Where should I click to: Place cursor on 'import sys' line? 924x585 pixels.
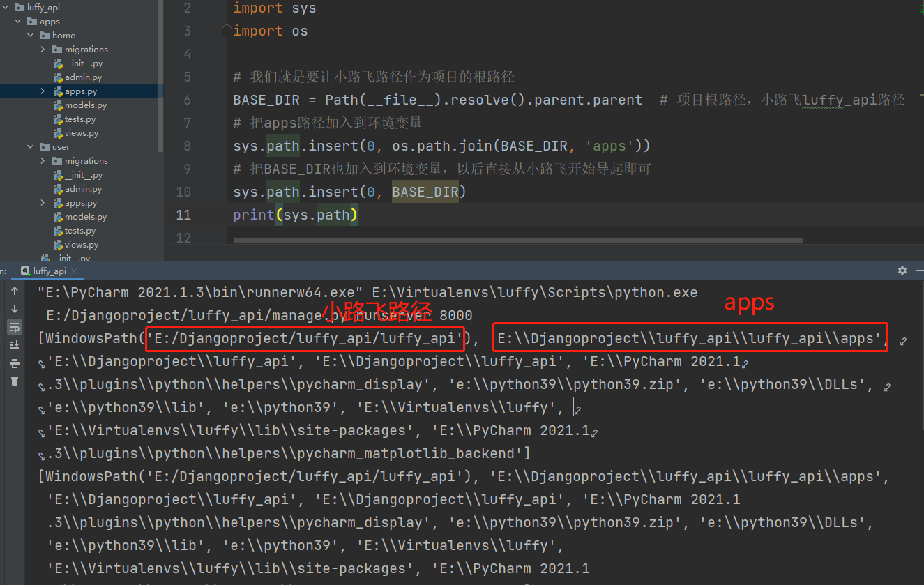(x=275, y=8)
